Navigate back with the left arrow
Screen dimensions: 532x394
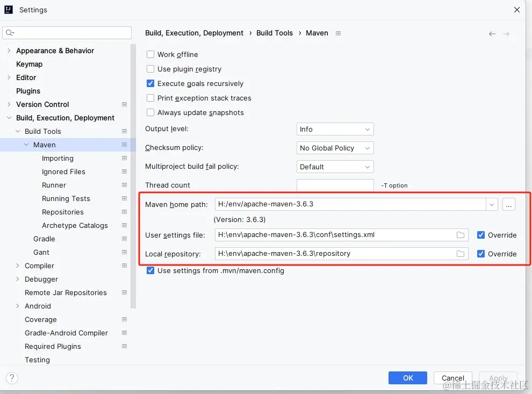coord(492,34)
